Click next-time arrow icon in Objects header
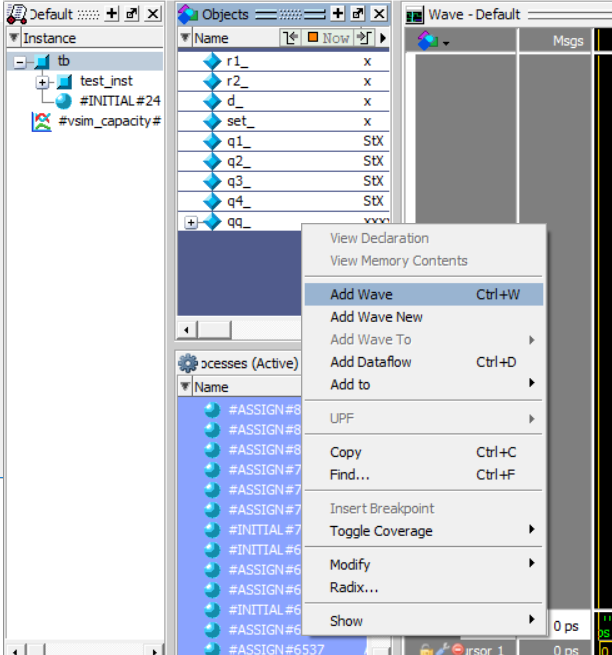 (x=364, y=38)
